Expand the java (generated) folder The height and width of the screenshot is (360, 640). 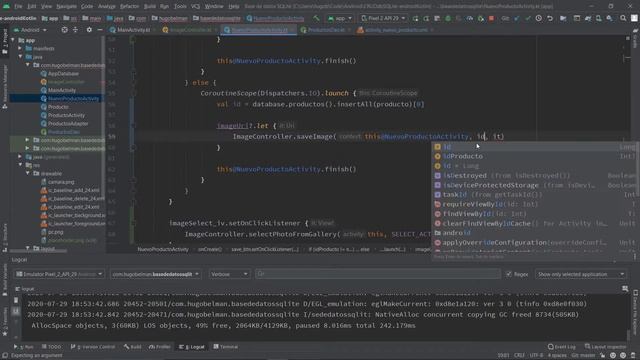[x=20, y=157]
